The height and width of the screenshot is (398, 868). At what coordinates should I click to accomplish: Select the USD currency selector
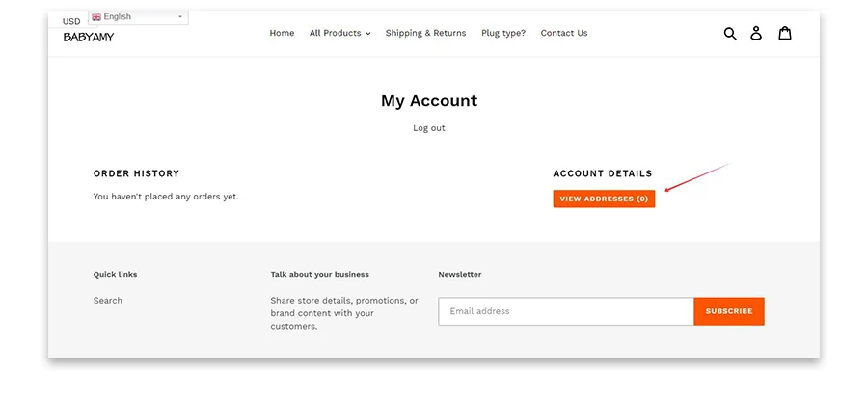(x=72, y=21)
